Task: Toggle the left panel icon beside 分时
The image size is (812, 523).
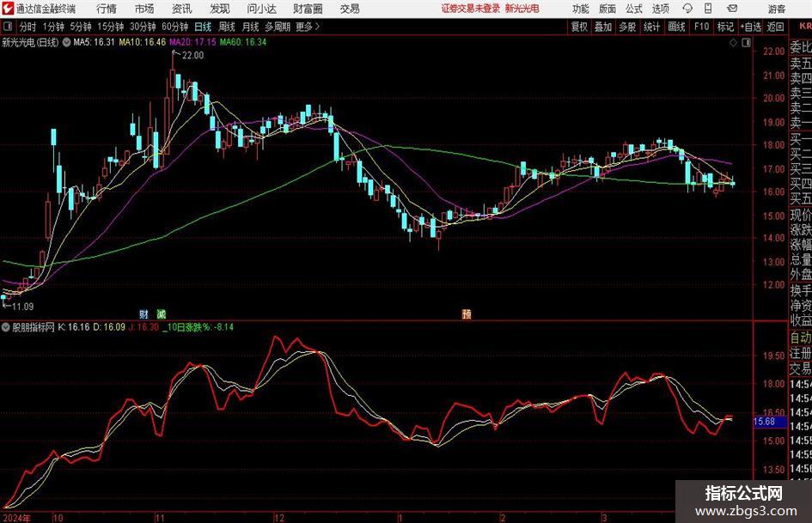Action: coord(7,27)
